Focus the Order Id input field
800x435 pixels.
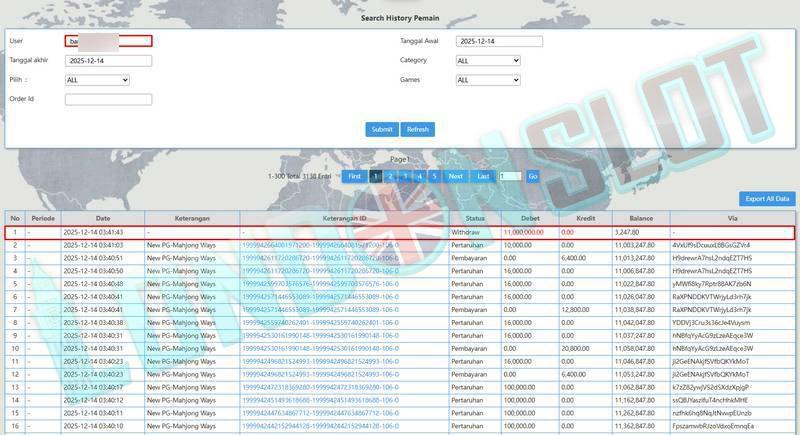tap(108, 99)
